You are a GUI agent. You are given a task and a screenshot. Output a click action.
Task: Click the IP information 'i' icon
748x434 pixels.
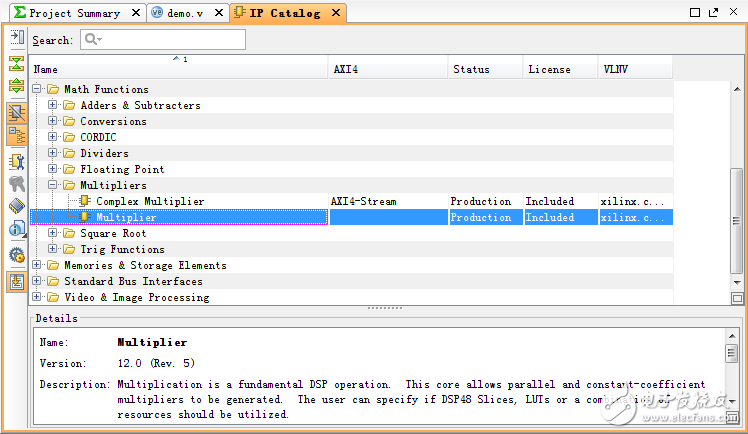click(17, 229)
